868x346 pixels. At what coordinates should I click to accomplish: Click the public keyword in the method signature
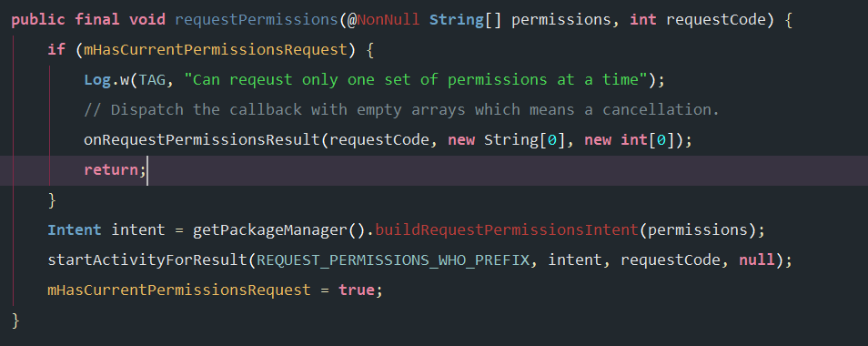[38, 20]
